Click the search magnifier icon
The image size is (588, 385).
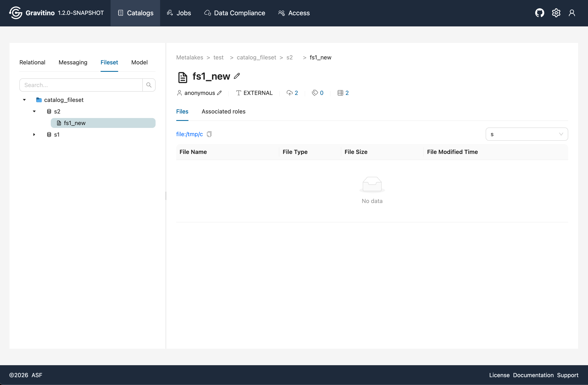point(149,85)
